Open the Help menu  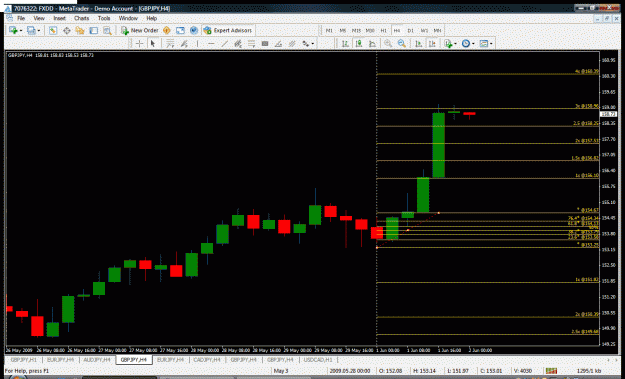coord(151,18)
